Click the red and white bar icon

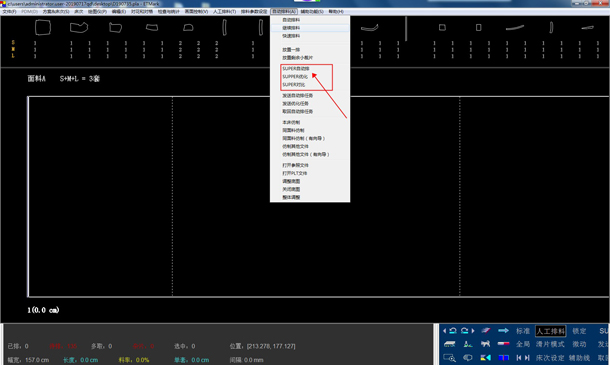pos(503,344)
